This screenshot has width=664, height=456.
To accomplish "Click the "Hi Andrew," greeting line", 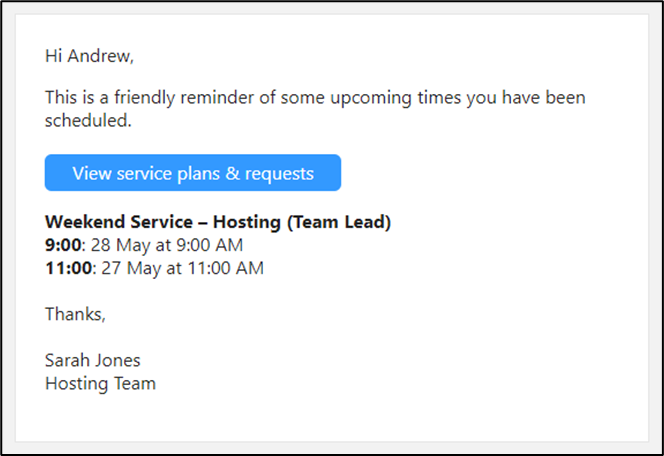I will click(x=89, y=56).
